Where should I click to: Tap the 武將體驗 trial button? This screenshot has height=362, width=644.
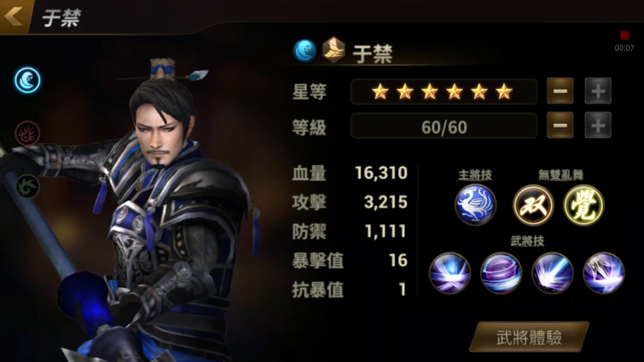(x=529, y=337)
